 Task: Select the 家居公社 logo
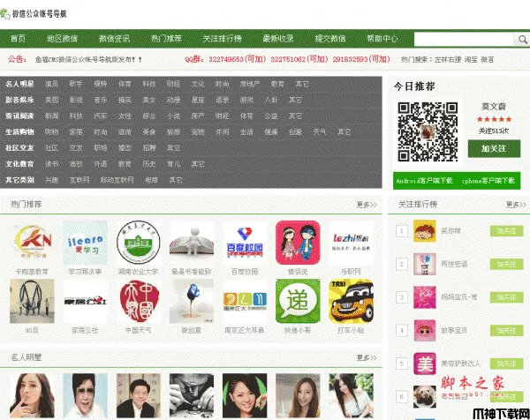pyautogui.click(x=85, y=301)
